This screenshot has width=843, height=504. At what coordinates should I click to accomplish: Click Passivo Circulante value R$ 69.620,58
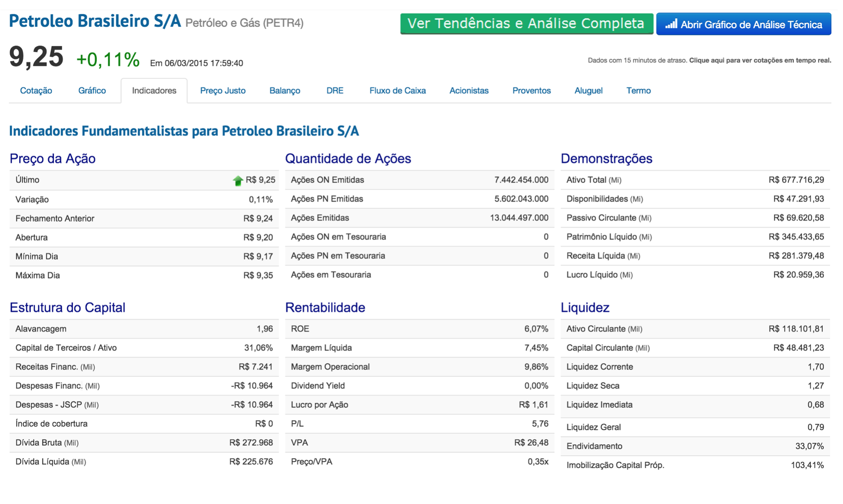click(x=799, y=218)
